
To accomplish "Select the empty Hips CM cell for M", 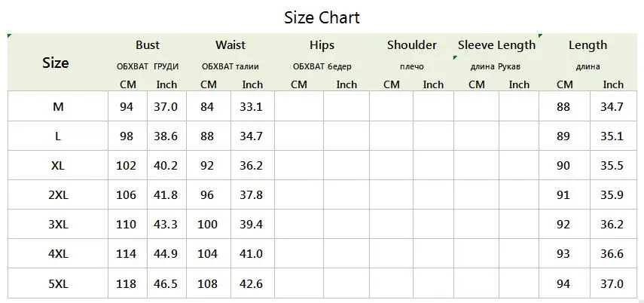I will click(299, 106).
